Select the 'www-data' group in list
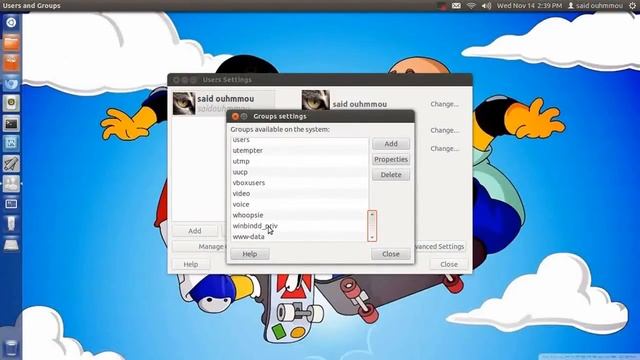 (x=299, y=236)
